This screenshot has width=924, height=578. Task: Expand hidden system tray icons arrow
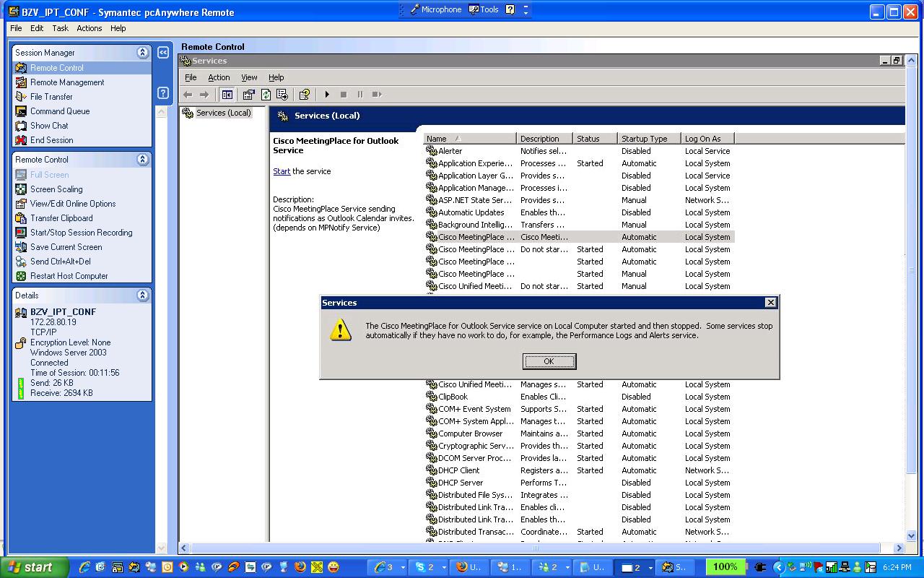click(778, 567)
